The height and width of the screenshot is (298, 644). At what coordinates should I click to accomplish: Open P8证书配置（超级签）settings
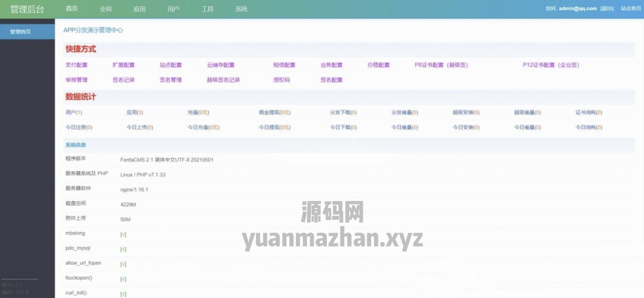point(441,65)
